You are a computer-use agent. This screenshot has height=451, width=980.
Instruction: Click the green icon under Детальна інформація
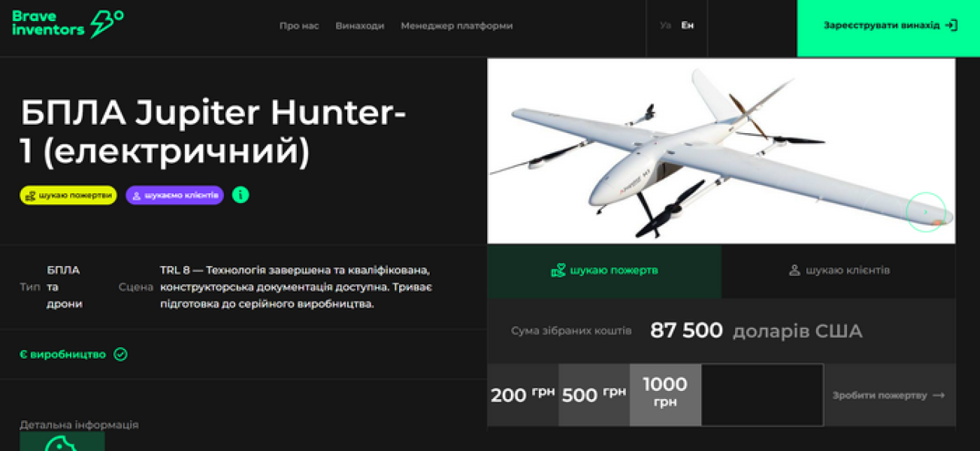click(x=62, y=441)
